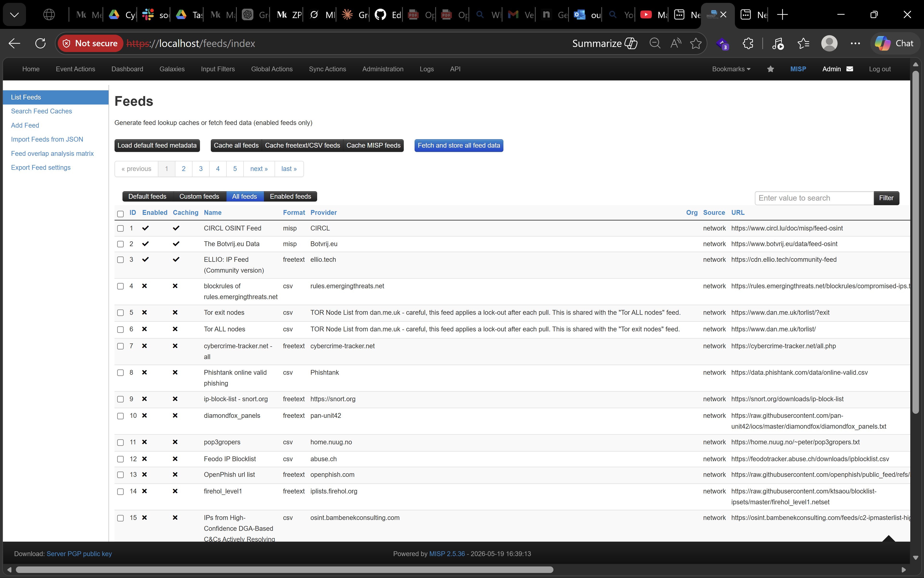This screenshot has width=924, height=578.
Task: Add page to favorites star icon
Action: pos(696,43)
